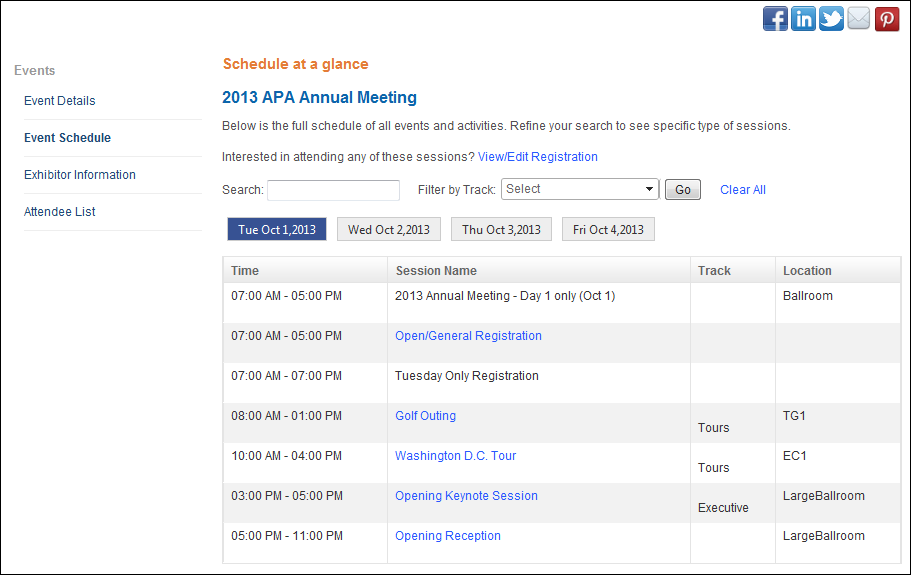Tweet using the Twitter bird icon
The width and height of the screenshot is (911, 575).
831,19
